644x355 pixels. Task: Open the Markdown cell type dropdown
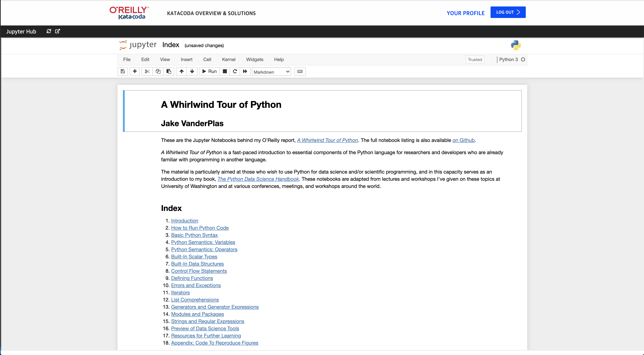[271, 72]
